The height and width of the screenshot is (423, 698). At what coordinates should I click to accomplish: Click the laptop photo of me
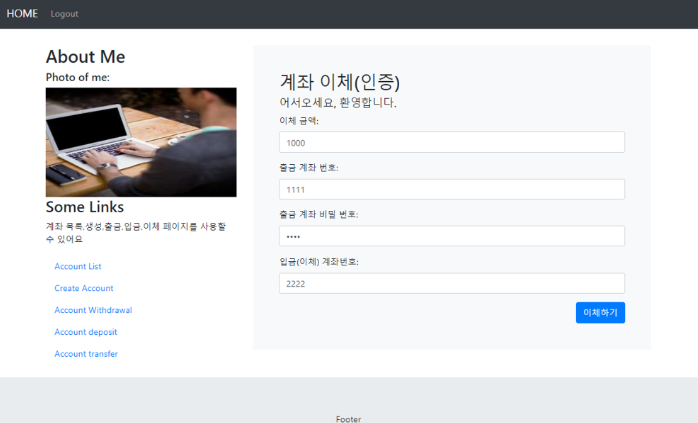141,142
